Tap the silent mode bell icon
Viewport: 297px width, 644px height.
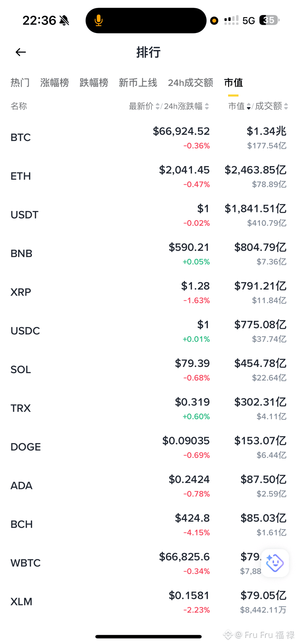point(64,20)
